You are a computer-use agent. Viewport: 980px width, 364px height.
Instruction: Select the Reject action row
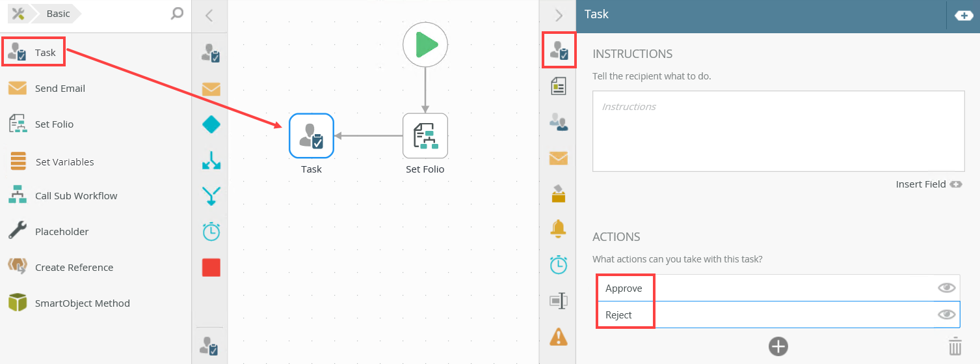[778, 315]
